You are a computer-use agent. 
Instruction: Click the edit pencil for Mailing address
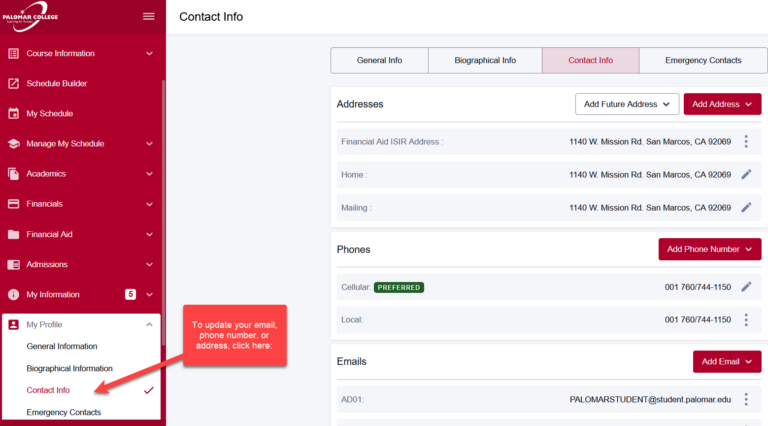click(x=746, y=207)
